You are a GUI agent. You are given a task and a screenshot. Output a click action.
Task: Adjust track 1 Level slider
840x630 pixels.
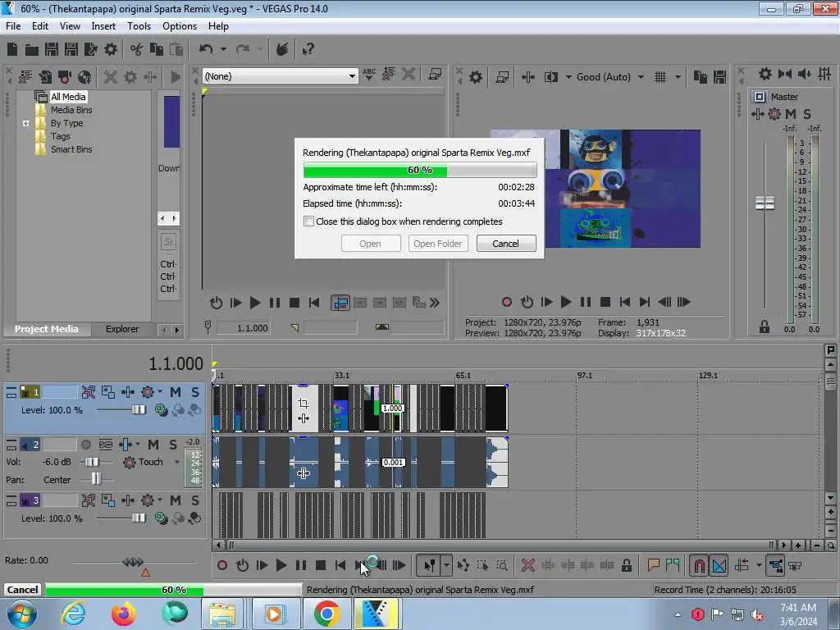(139, 410)
